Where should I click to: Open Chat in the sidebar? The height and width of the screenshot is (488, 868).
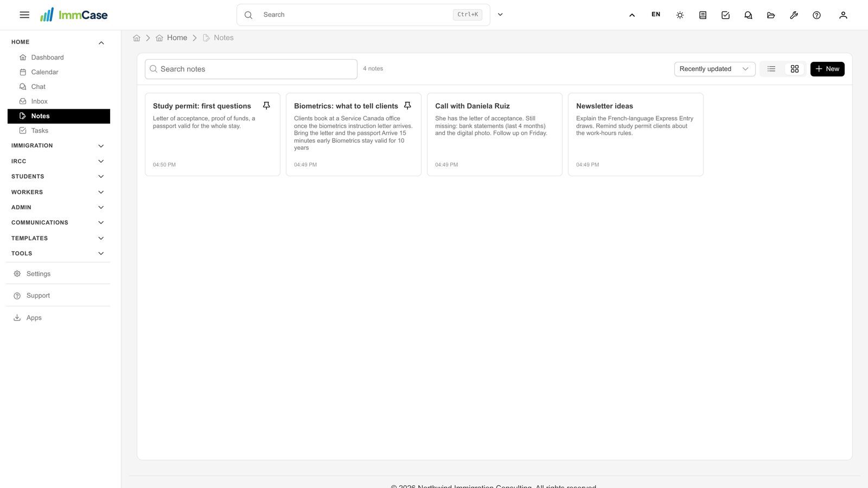[x=59, y=87]
